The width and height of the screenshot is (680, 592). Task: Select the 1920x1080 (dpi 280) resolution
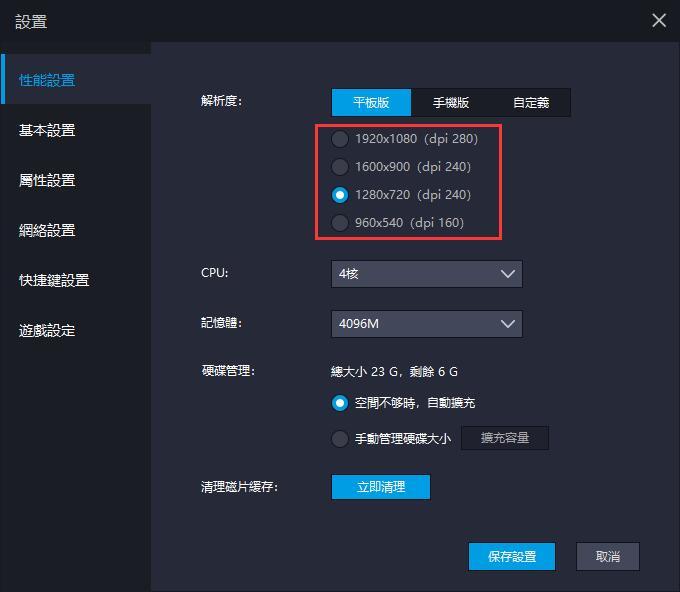pyautogui.click(x=404, y=139)
